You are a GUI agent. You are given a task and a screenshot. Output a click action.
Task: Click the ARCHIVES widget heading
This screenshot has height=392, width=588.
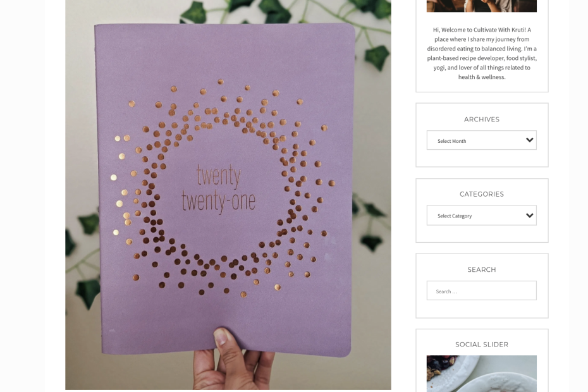(482, 119)
